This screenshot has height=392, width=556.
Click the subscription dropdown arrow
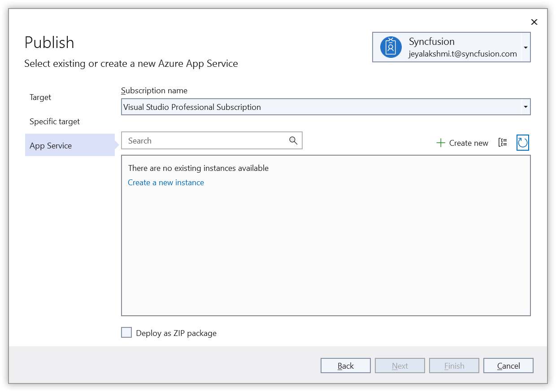click(x=525, y=107)
